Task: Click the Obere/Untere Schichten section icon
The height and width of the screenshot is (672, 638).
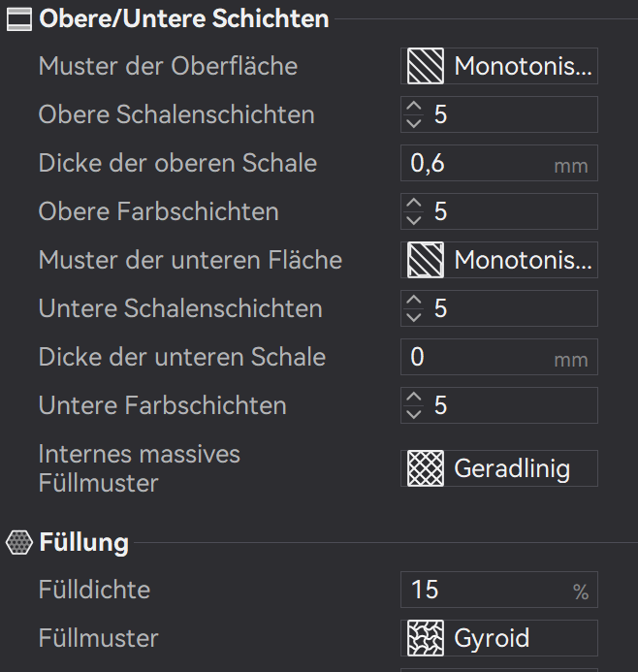Action: tap(19, 19)
